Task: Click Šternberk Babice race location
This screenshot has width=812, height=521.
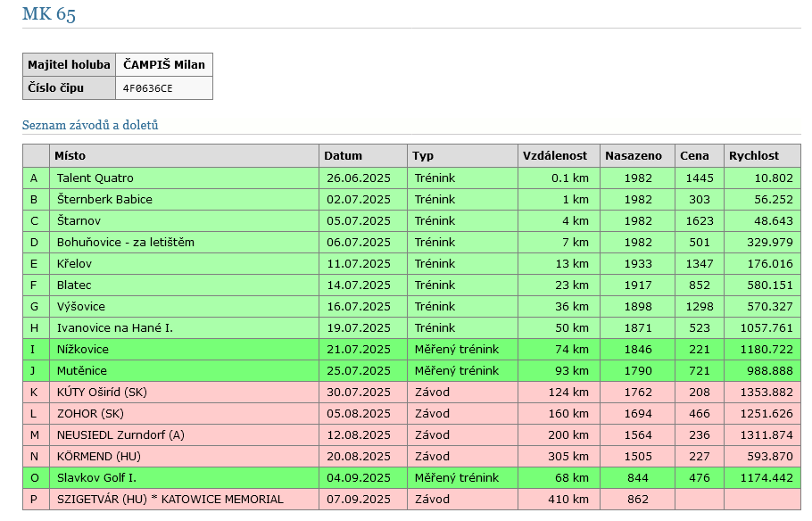Action: [104, 200]
